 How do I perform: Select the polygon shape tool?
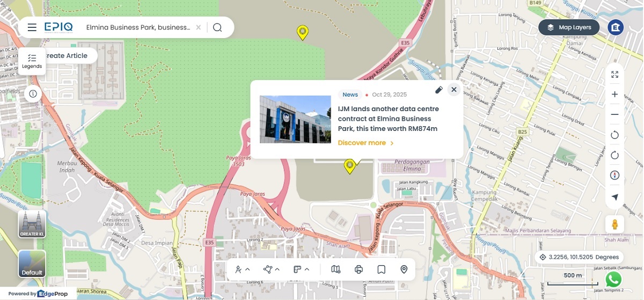(268, 269)
